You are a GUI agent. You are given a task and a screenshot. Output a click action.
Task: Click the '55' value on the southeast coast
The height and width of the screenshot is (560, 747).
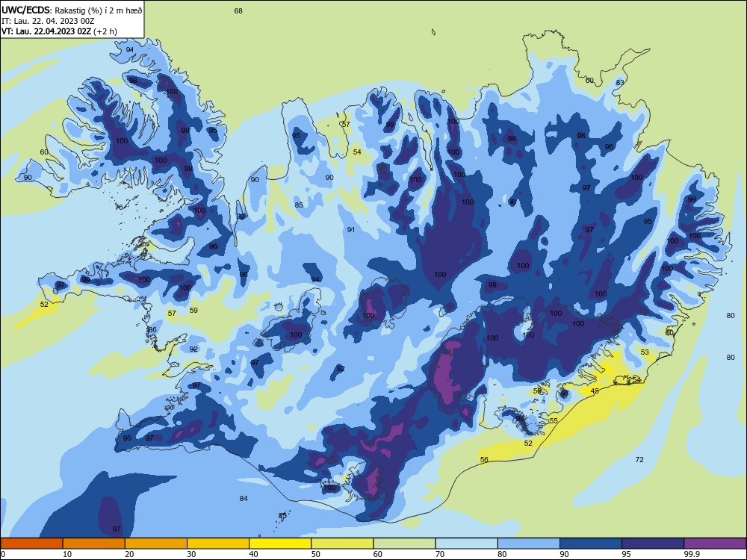[x=553, y=421]
